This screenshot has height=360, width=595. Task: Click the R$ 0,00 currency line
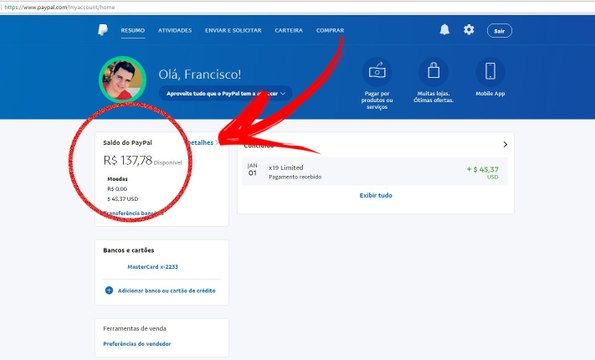(117, 189)
